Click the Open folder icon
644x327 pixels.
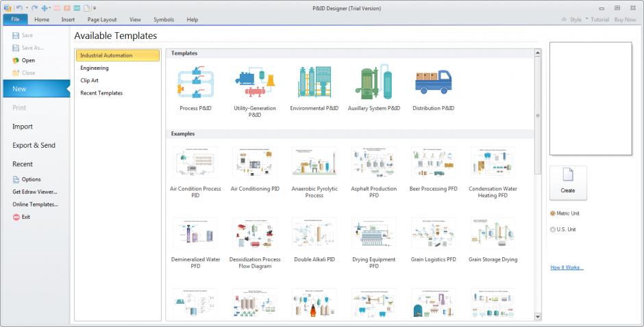[16, 60]
